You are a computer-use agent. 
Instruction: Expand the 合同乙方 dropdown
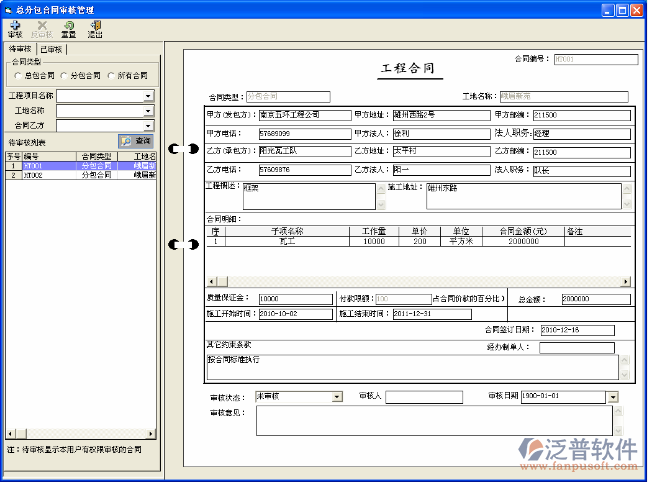[x=148, y=126]
